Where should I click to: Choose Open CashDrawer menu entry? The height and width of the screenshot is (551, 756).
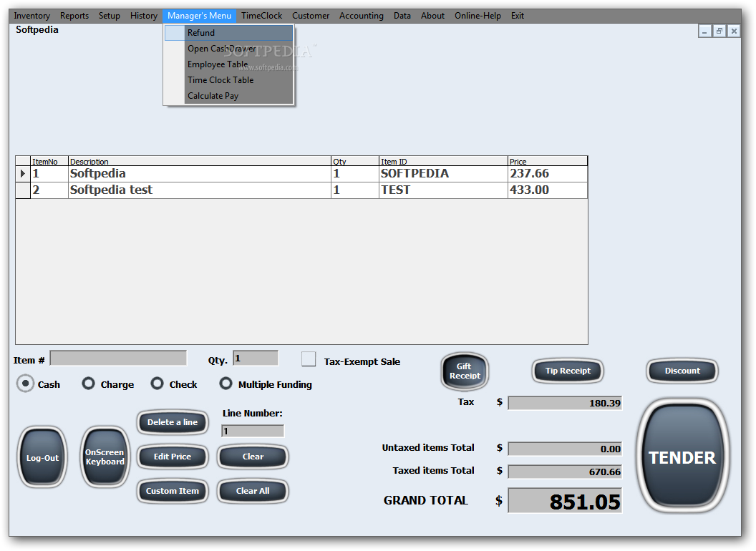[x=228, y=49]
